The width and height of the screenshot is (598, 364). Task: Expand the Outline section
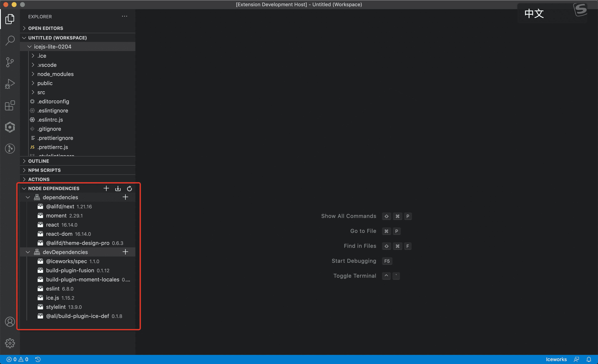(x=78, y=161)
